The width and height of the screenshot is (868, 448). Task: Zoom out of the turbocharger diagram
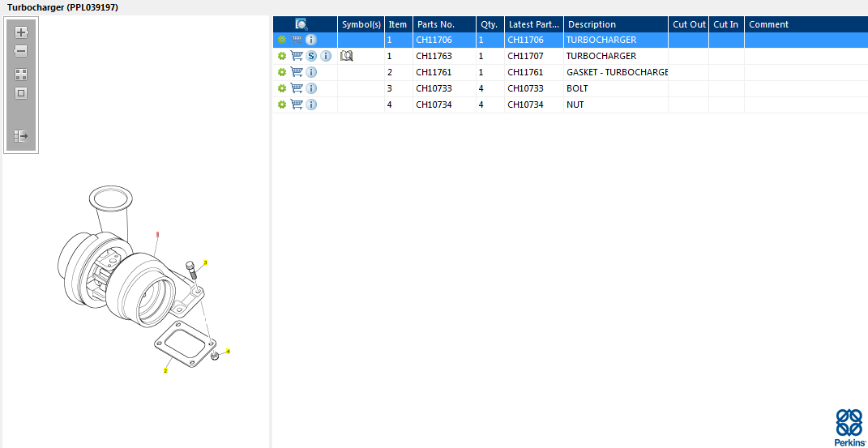coord(21,51)
